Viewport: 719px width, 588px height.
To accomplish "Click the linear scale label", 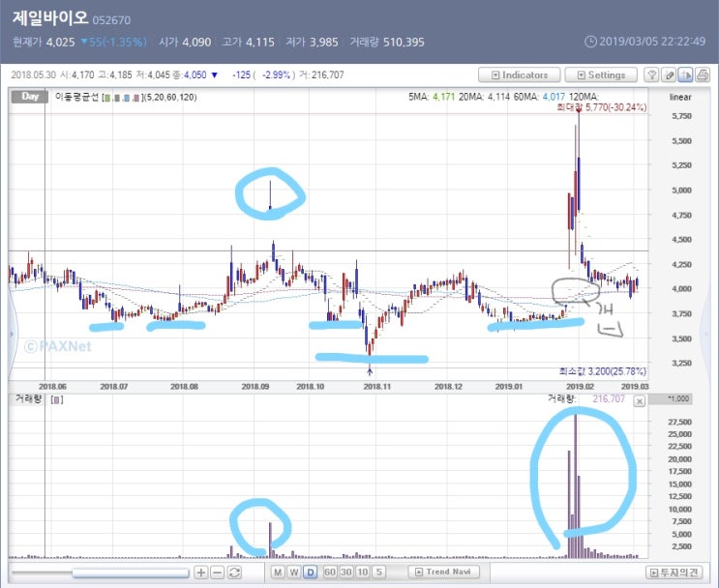I will click(x=680, y=97).
